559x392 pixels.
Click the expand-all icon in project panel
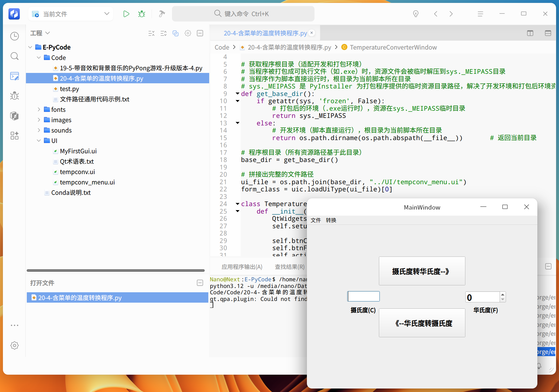pyautogui.click(x=164, y=33)
